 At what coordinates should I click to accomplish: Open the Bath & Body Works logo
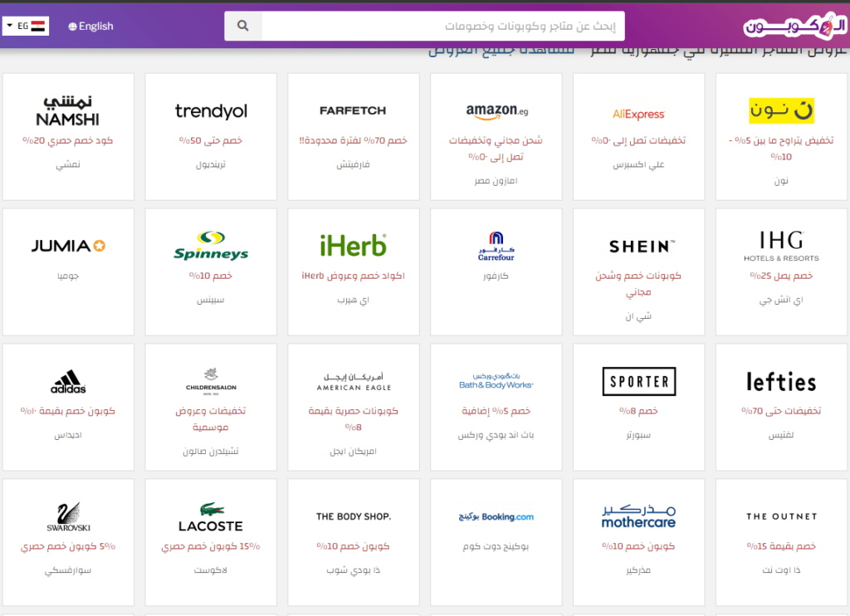pyautogui.click(x=496, y=381)
